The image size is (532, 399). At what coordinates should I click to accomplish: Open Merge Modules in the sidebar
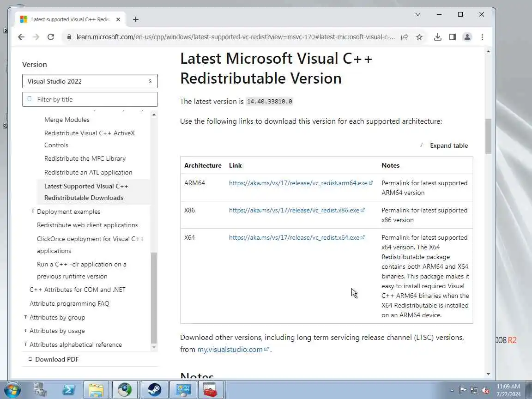[67, 120]
